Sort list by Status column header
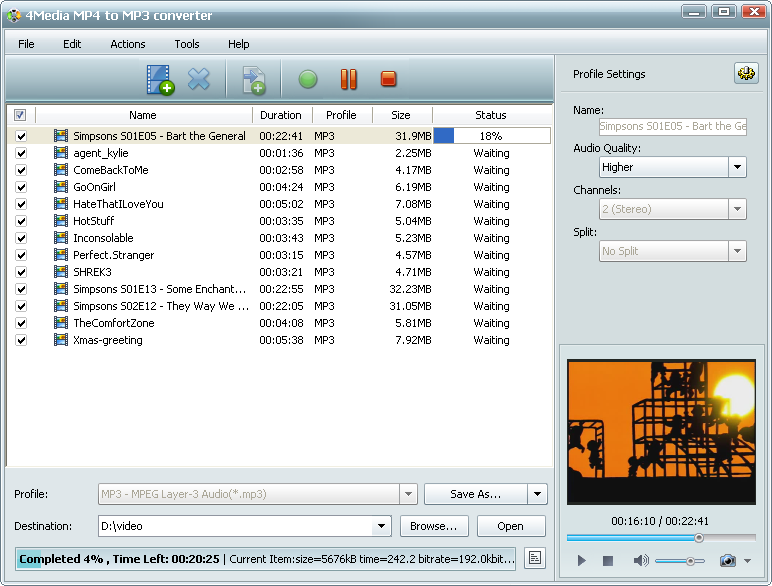The height and width of the screenshot is (586, 772). (491, 115)
